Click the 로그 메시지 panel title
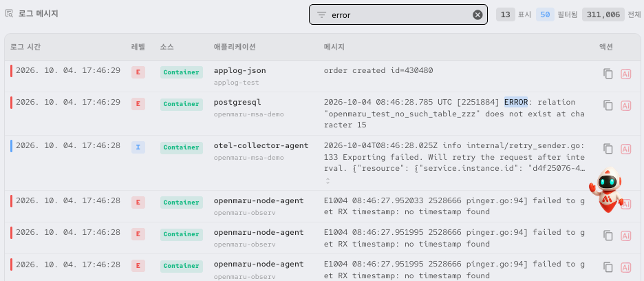Image resolution: width=644 pixels, height=281 pixels. click(39, 14)
